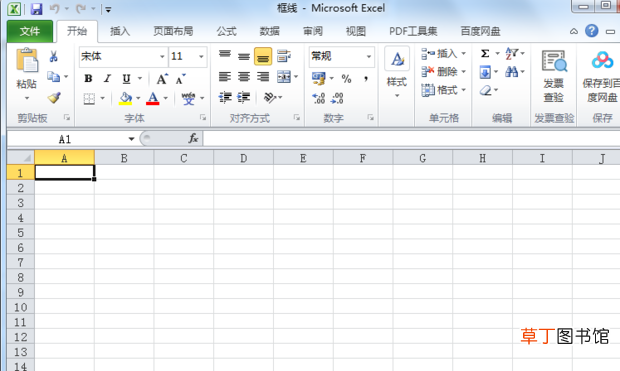Image resolution: width=620 pixels, height=371 pixels.
Task: Click the save to Baidu Netdisk button
Action: tap(601, 76)
